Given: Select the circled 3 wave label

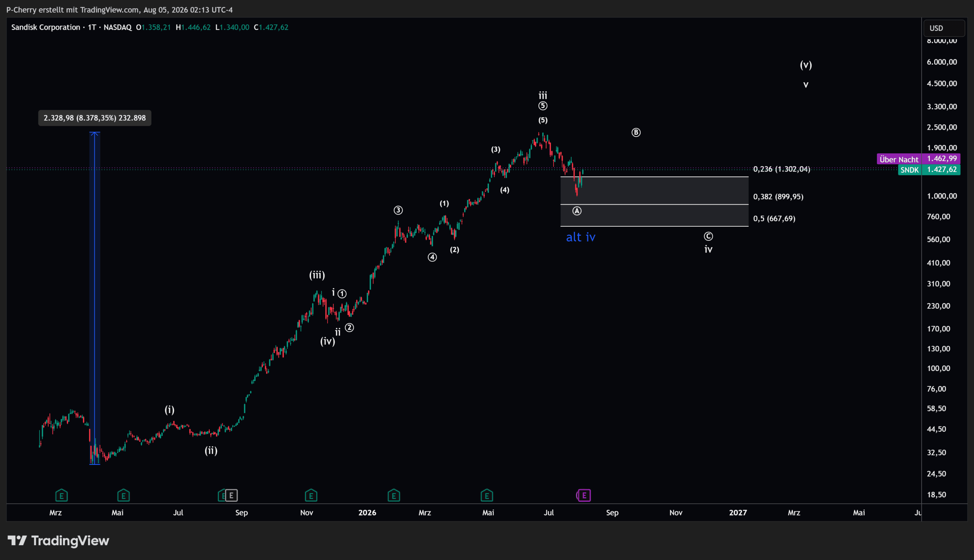Looking at the screenshot, I should 398,210.
